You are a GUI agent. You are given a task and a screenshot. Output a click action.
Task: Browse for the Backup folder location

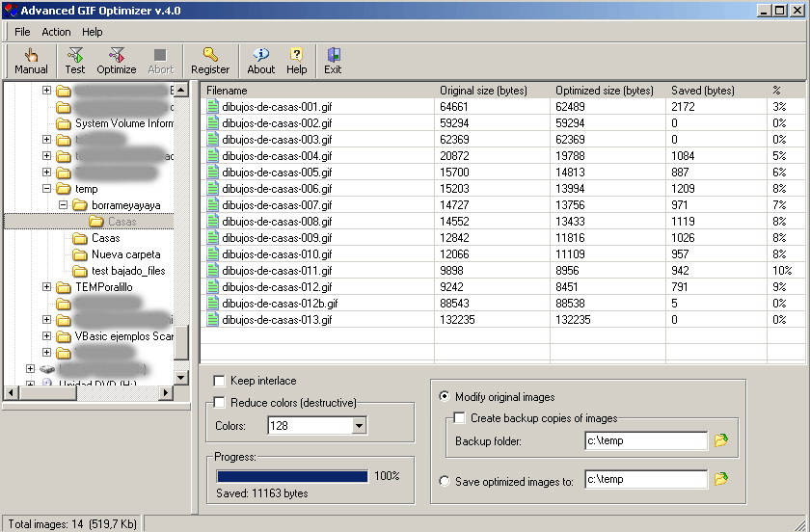(x=721, y=440)
